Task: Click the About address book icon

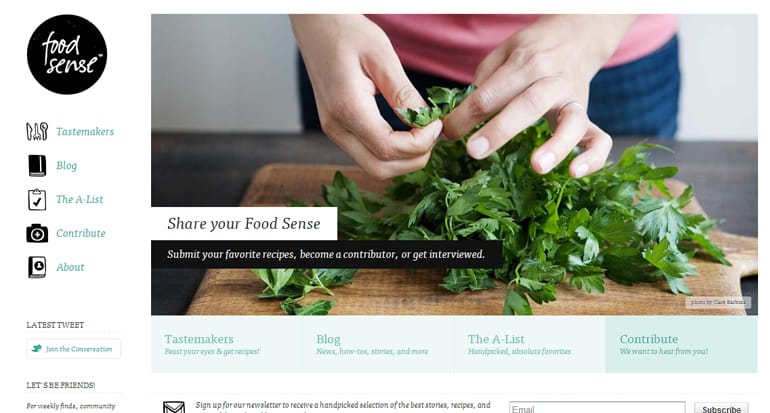Action: click(x=37, y=267)
